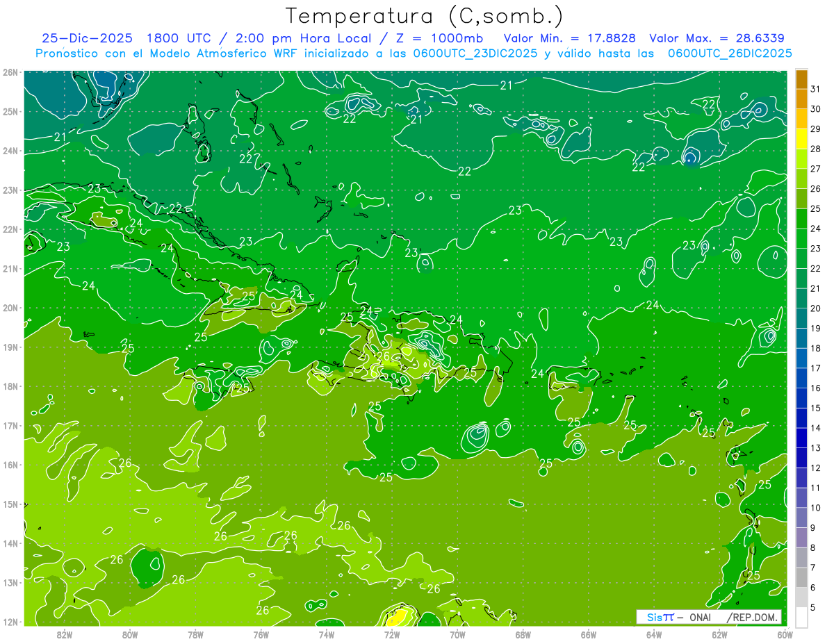Select the date text "25-Dic-2025"
This screenshot has height=644, width=834.
click(87, 39)
